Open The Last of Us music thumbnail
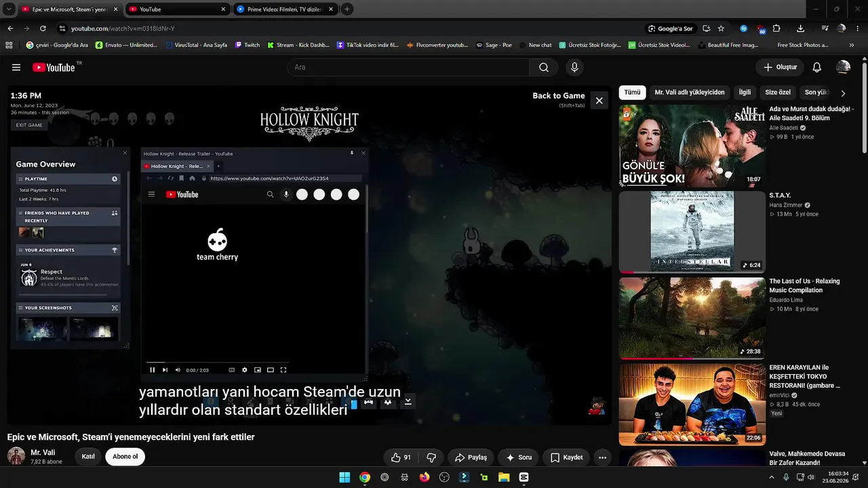868x488 pixels. tap(692, 318)
